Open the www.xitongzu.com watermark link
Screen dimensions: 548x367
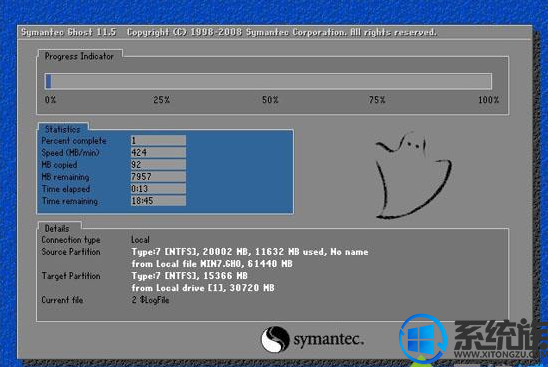click(500, 354)
